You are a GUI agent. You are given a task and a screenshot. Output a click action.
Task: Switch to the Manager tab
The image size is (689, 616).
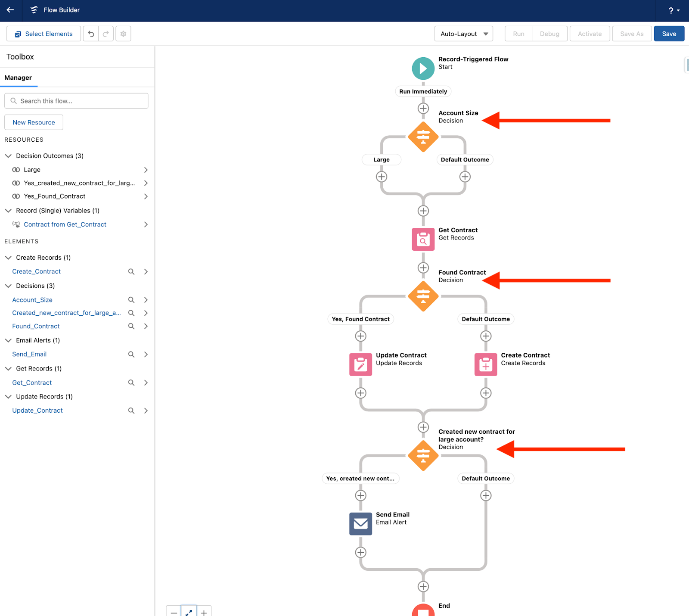19,78
